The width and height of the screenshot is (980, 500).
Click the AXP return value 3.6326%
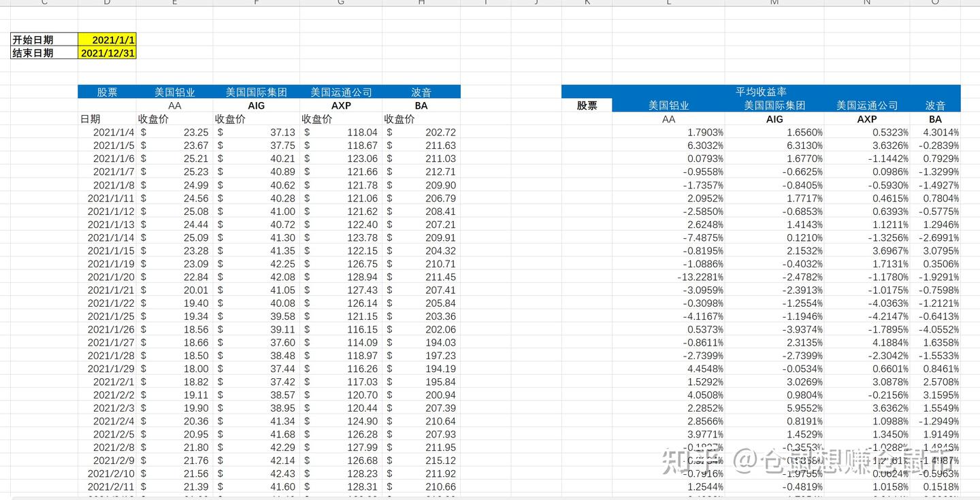[867, 145]
